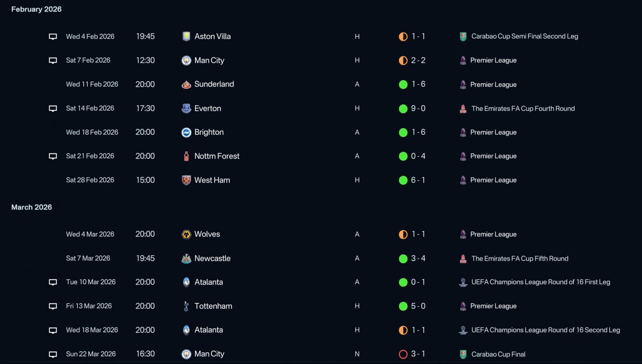The height and width of the screenshot is (364, 642).
Task: Select the Nottm Forest fixture row
Action: (321, 156)
